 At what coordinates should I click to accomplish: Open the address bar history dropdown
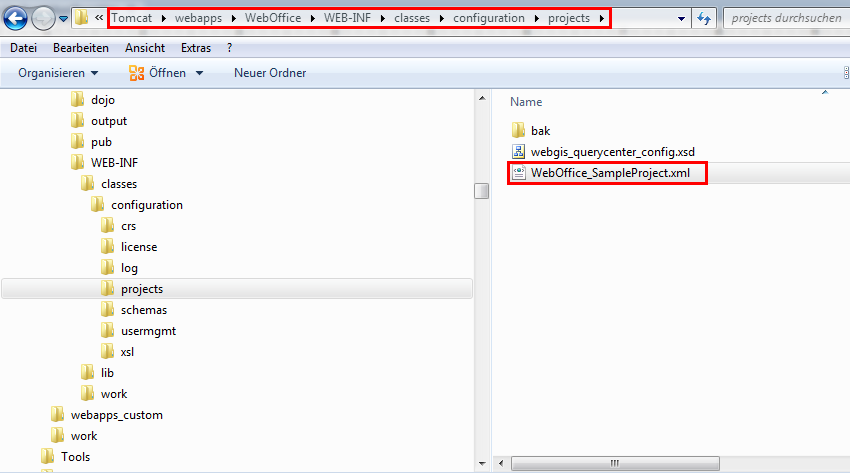681,19
